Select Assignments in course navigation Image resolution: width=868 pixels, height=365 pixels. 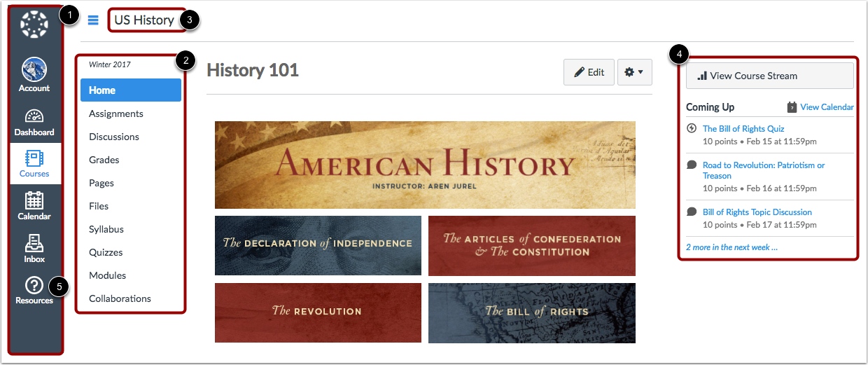(116, 113)
